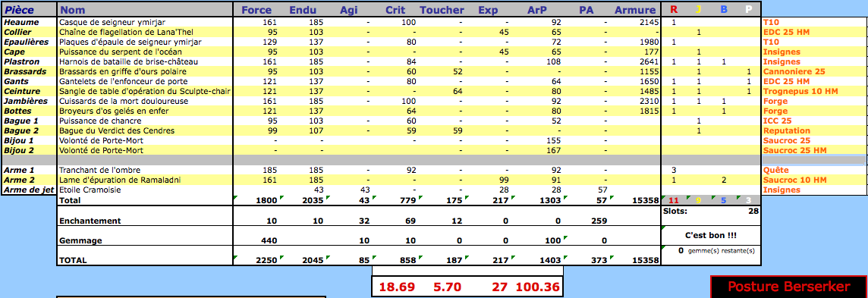Select the Endu column header

coord(303,10)
